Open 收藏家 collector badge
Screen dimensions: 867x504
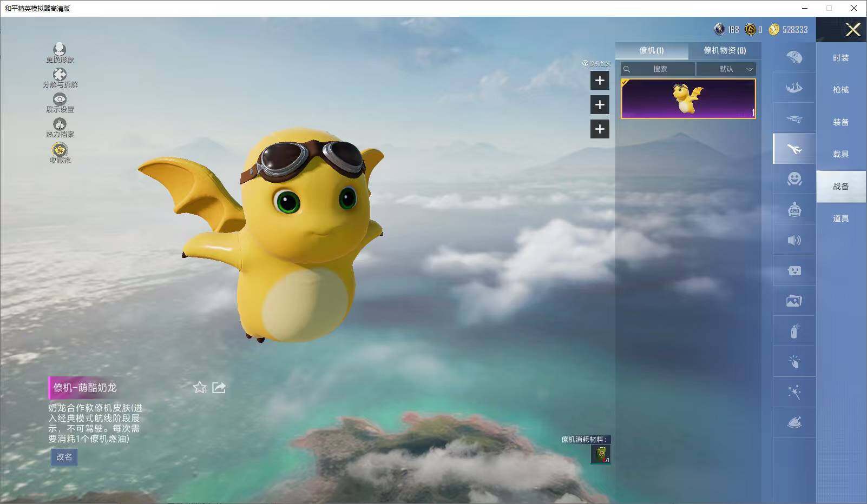(x=60, y=153)
